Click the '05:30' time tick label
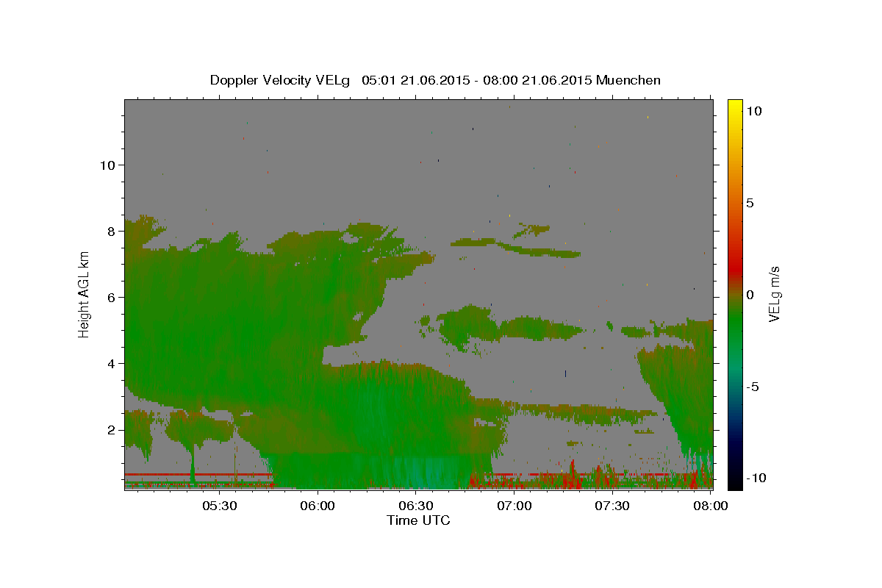The image size is (882, 588). click(219, 506)
